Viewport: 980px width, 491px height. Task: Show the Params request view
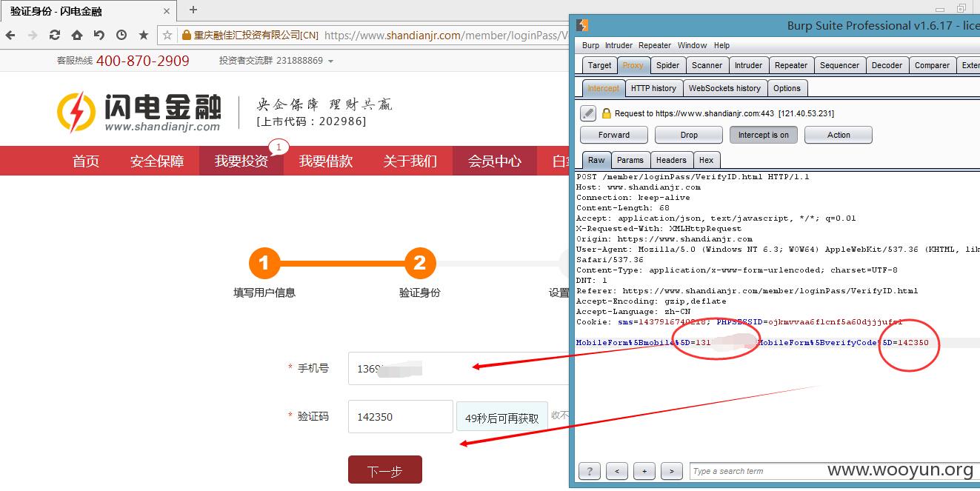[x=630, y=160]
